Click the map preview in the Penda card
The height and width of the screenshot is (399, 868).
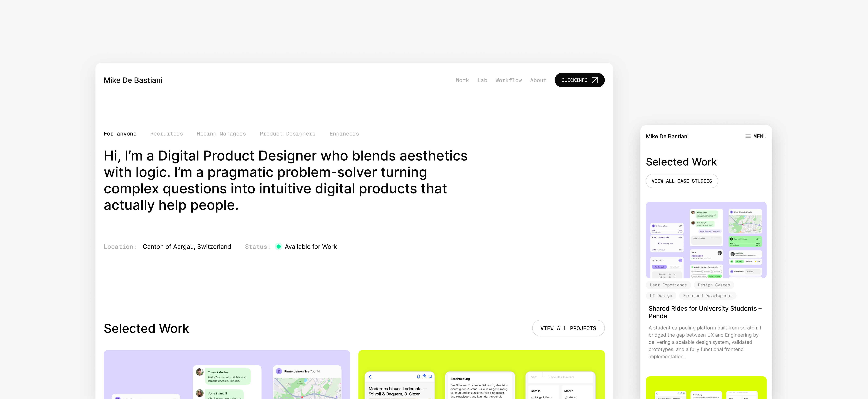[307, 388]
